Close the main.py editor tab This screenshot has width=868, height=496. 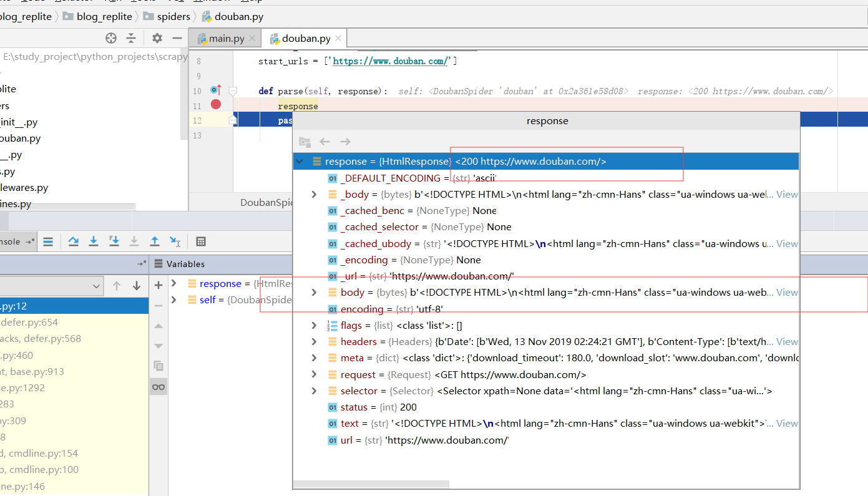pos(252,38)
